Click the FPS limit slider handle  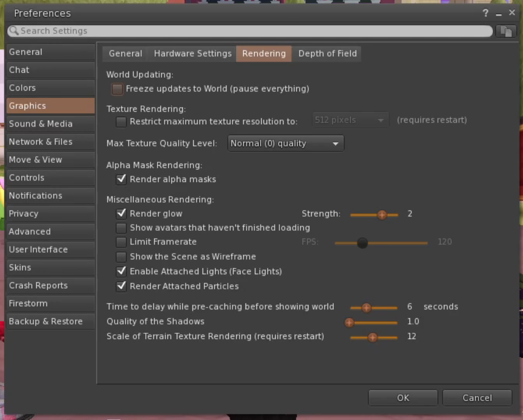click(362, 243)
